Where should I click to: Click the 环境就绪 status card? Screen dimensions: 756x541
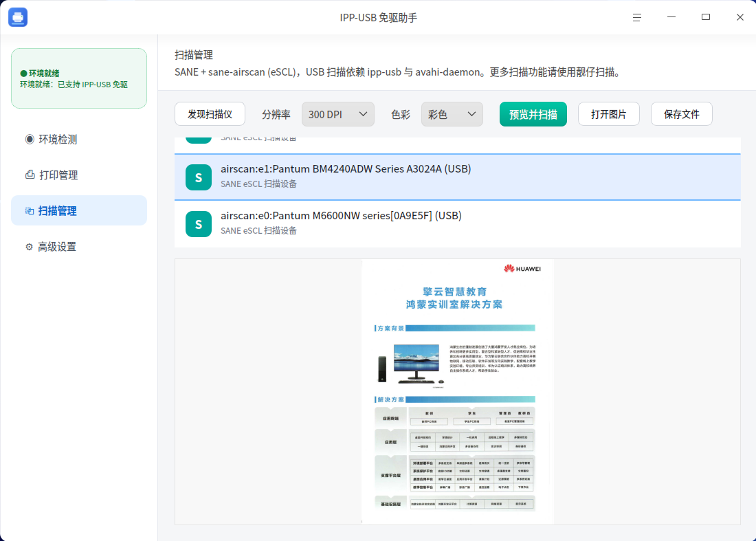click(79, 78)
